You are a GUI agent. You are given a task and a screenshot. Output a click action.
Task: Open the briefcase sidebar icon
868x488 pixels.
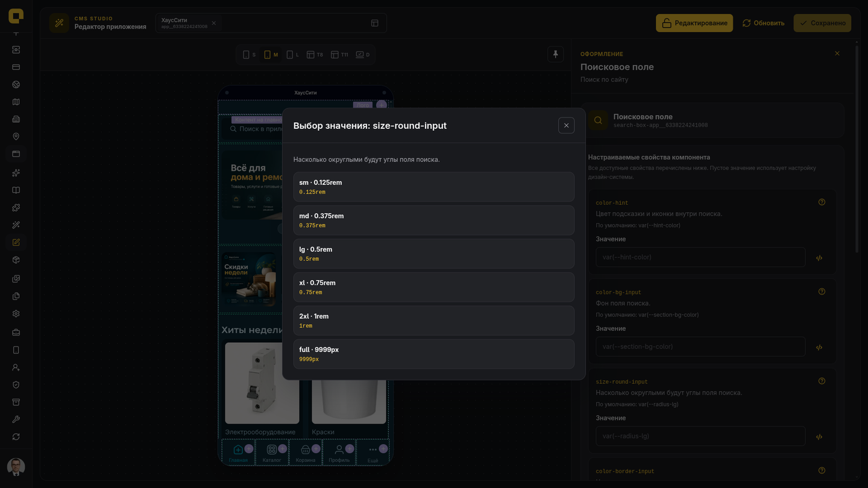(x=16, y=333)
